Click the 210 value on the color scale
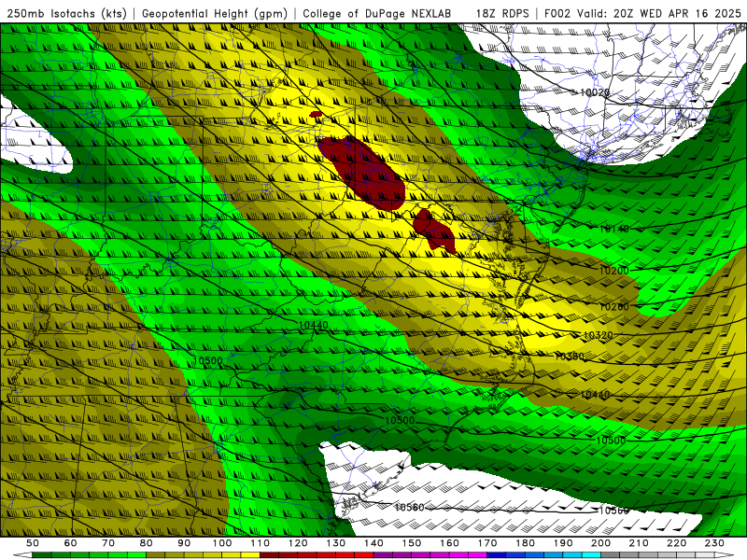Viewport: 747px width, 560px height. (x=639, y=543)
